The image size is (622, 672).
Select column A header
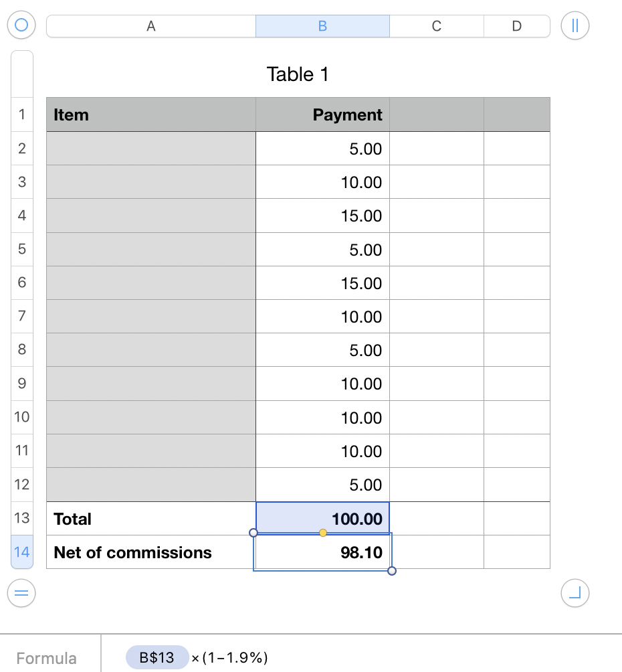tap(151, 26)
